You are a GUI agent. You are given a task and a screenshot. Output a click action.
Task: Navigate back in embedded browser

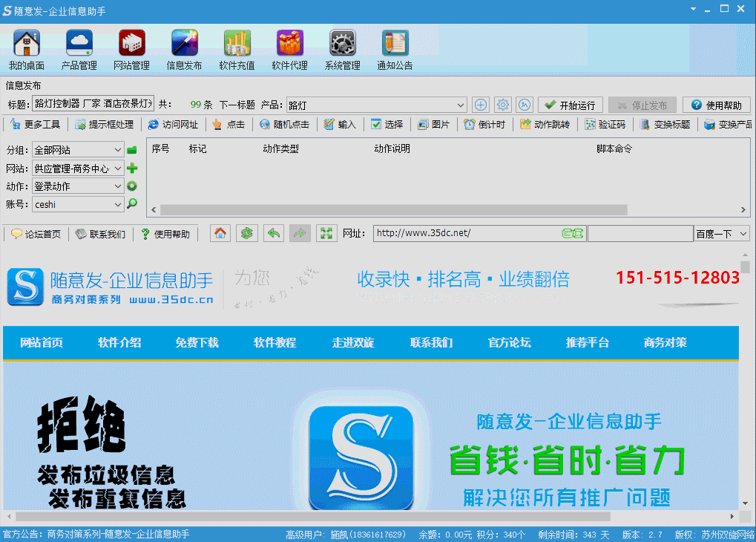point(273,234)
